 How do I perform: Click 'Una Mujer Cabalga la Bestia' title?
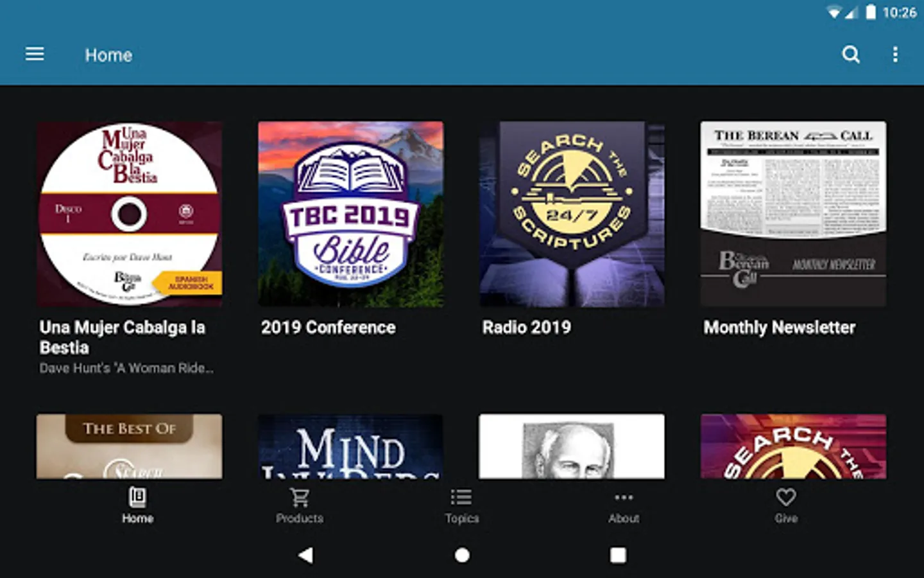(123, 337)
